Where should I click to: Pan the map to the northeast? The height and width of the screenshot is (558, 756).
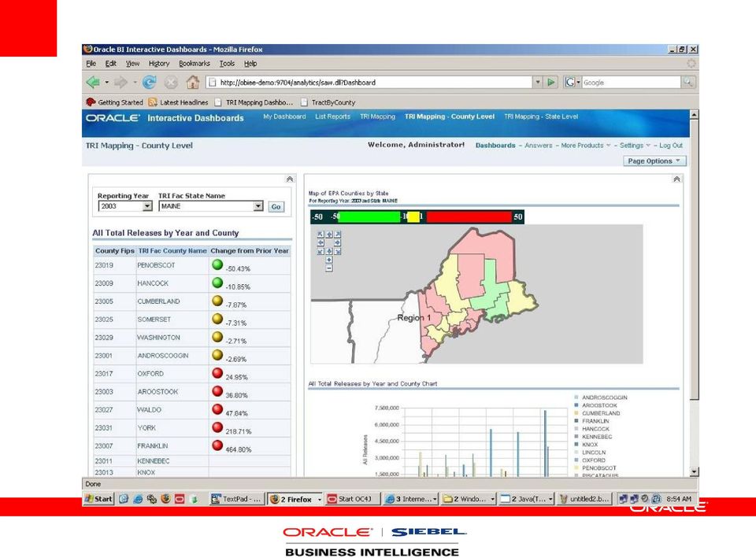tap(338, 235)
